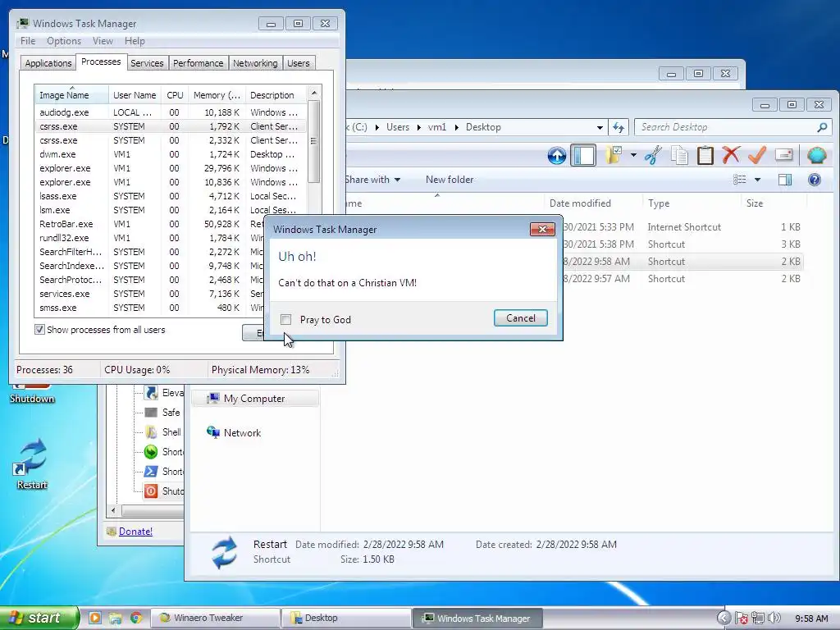Screen dimensions: 840x630
Task: Expand the arrow after Users in breadcrumb
Action: [419, 127]
